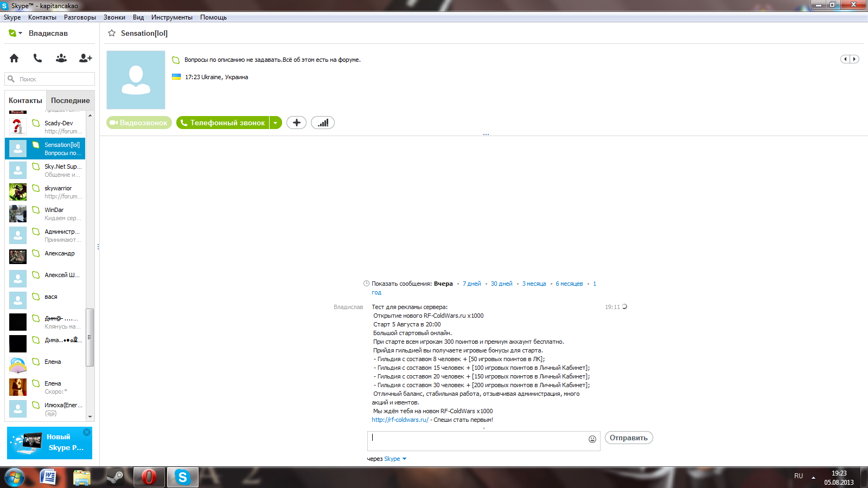
Task: Select contact Илюха(Ener...
Action: click(45, 409)
